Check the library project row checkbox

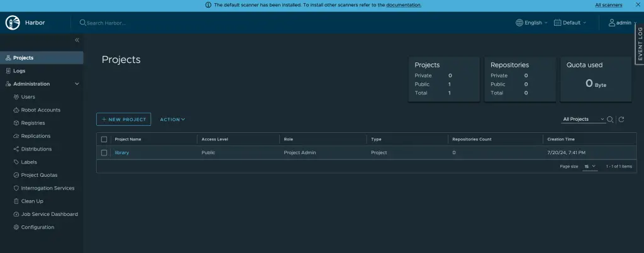click(104, 153)
